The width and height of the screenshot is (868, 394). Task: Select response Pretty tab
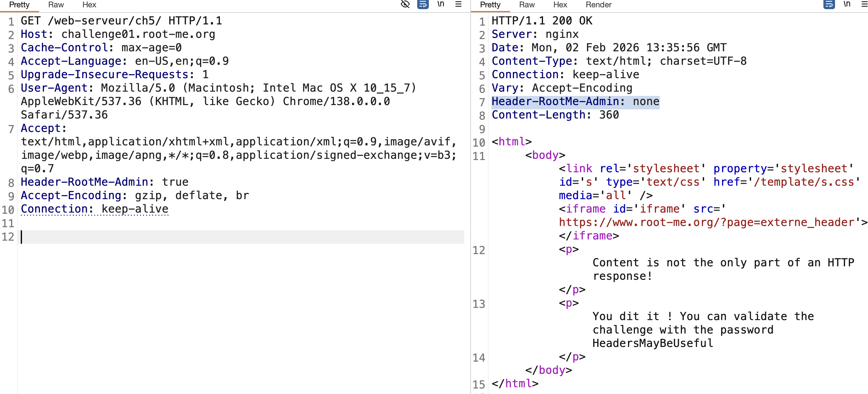490,5
